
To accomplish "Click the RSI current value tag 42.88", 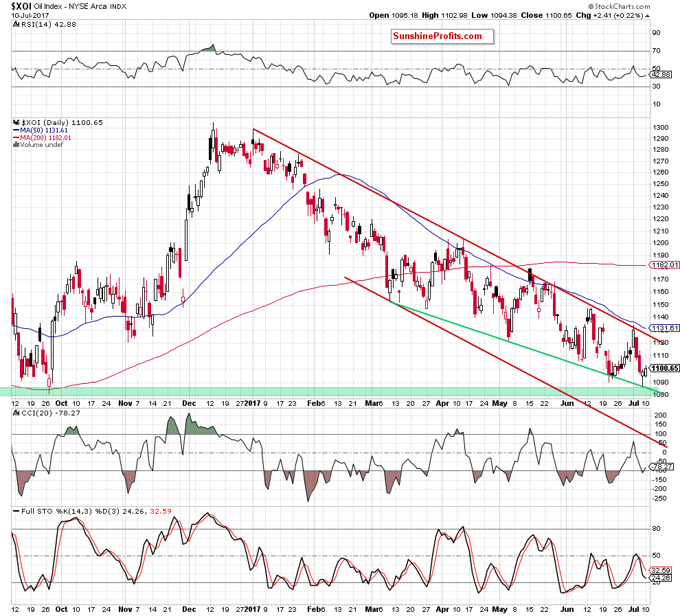I will pos(661,75).
